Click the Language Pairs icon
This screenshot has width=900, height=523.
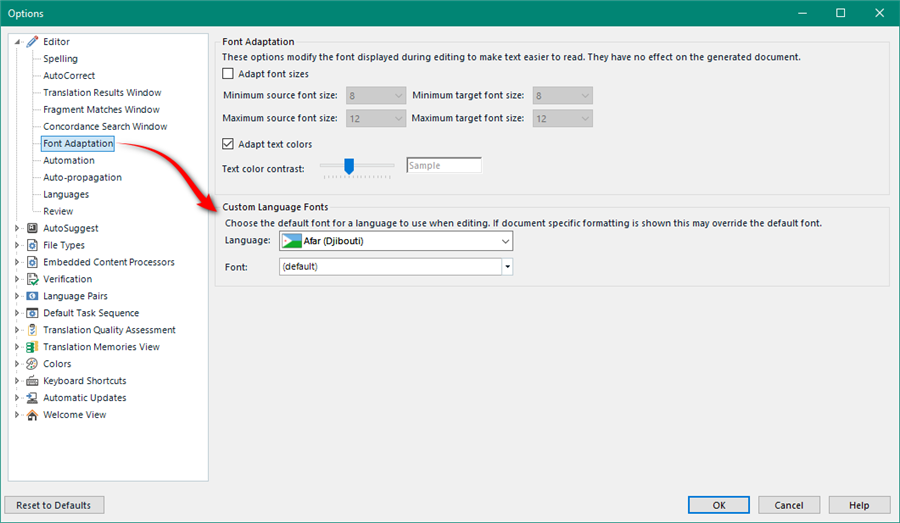coord(32,296)
